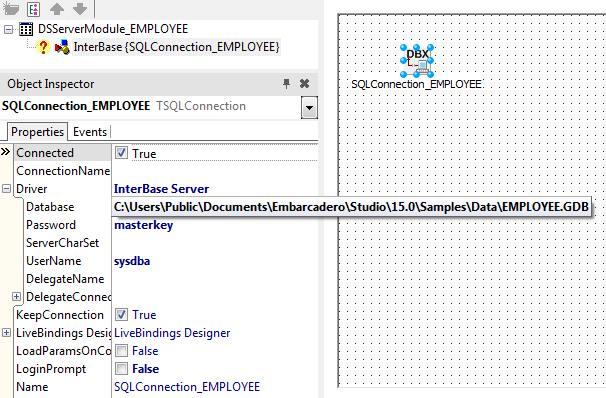Select the Password property name

pyautogui.click(x=51, y=225)
